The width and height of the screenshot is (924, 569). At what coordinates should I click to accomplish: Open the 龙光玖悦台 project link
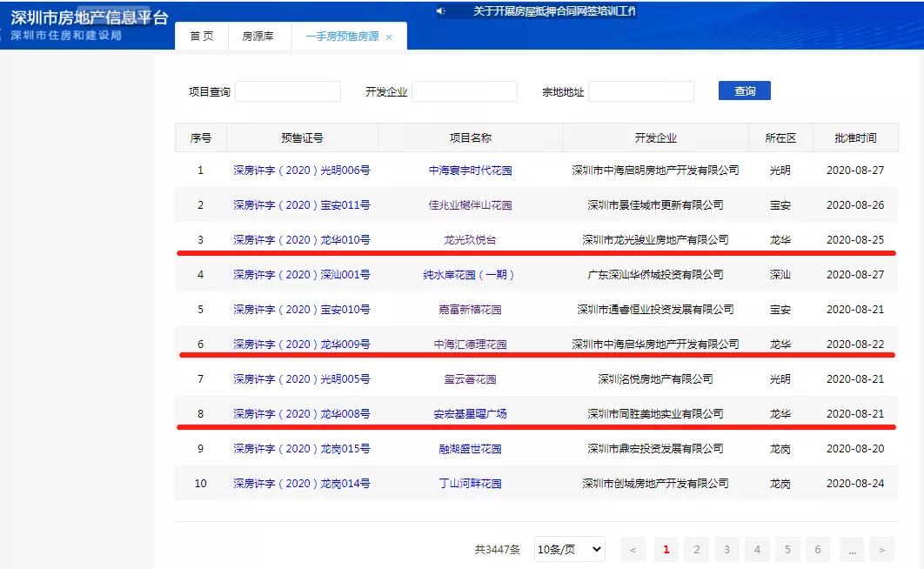click(471, 239)
